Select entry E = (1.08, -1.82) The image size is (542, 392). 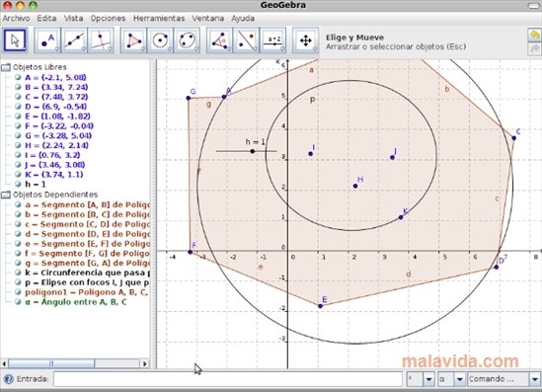point(57,117)
